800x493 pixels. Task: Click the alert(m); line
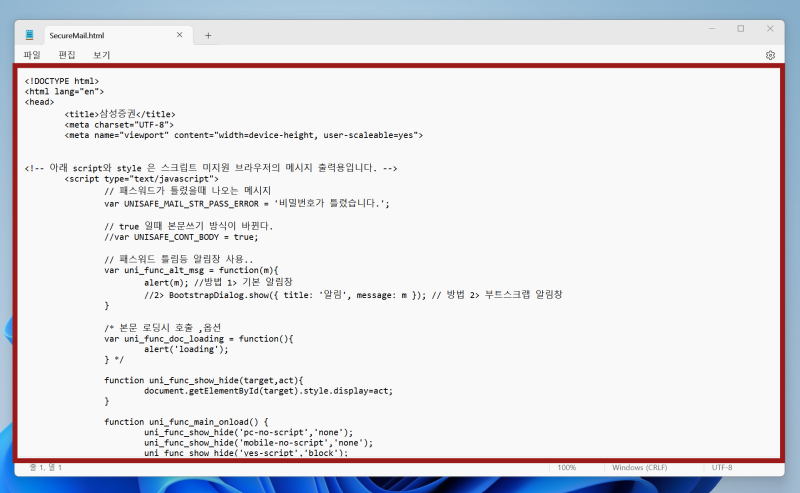[218, 282]
